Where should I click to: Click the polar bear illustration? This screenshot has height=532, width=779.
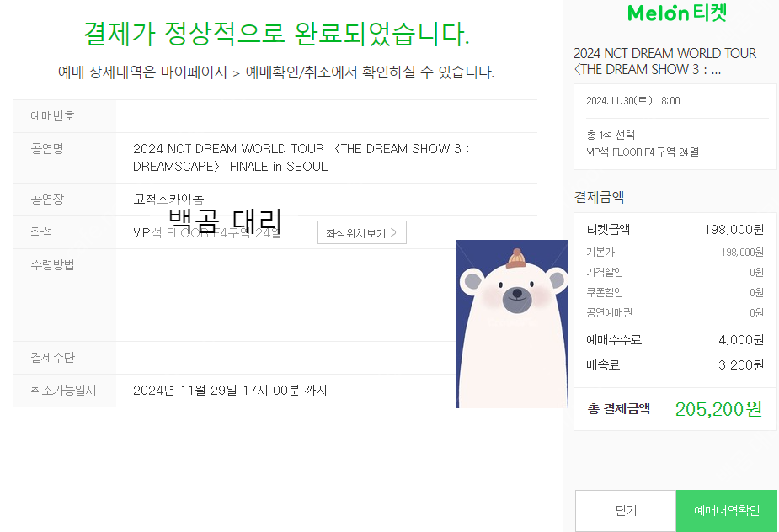pos(512,324)
